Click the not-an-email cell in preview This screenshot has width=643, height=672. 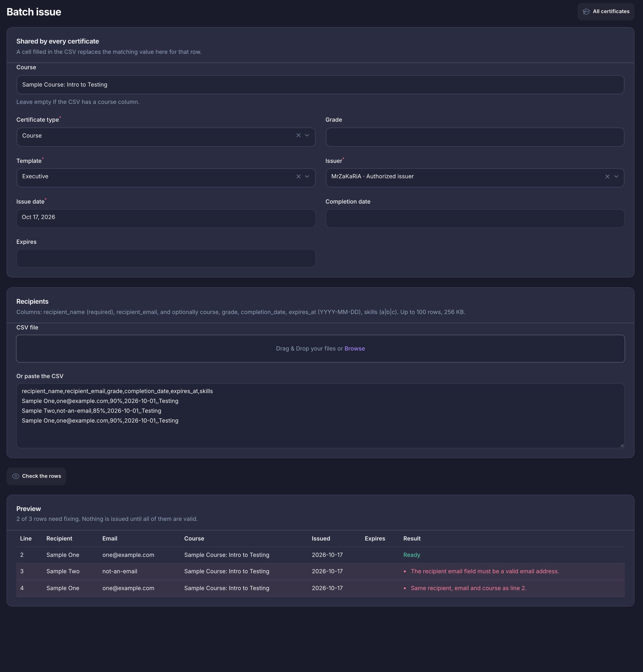[x=119, y=571]
